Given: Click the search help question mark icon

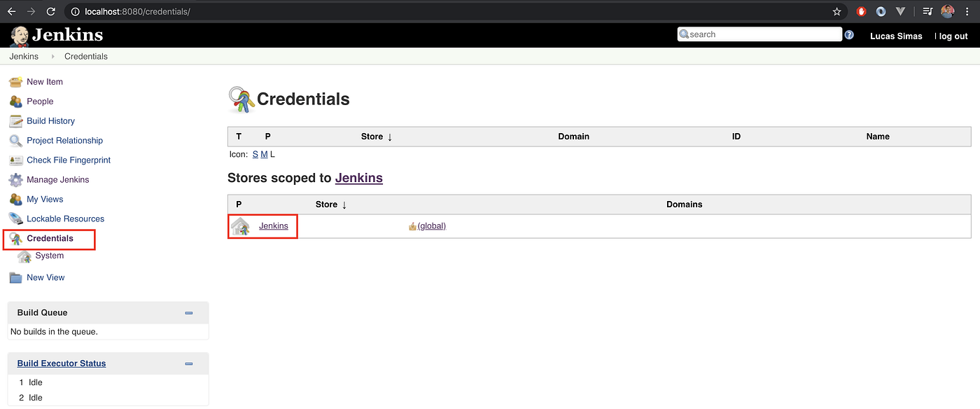Looking at the screenshot, I should tap(849, 34).
